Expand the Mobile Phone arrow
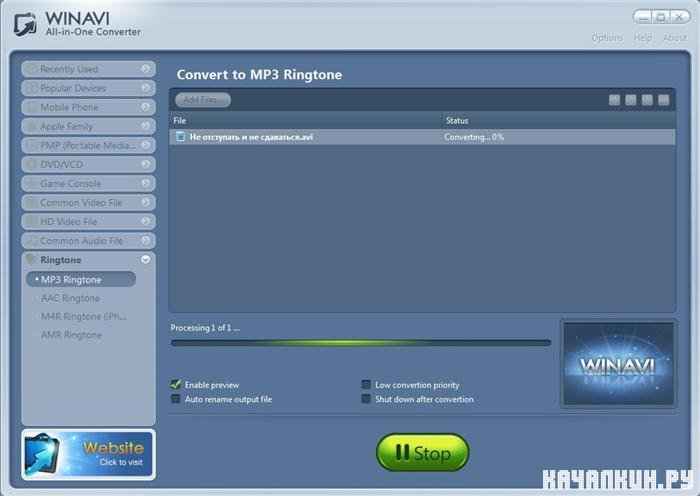This screenshot has height=496, width=700. click(x=146, y=107)
